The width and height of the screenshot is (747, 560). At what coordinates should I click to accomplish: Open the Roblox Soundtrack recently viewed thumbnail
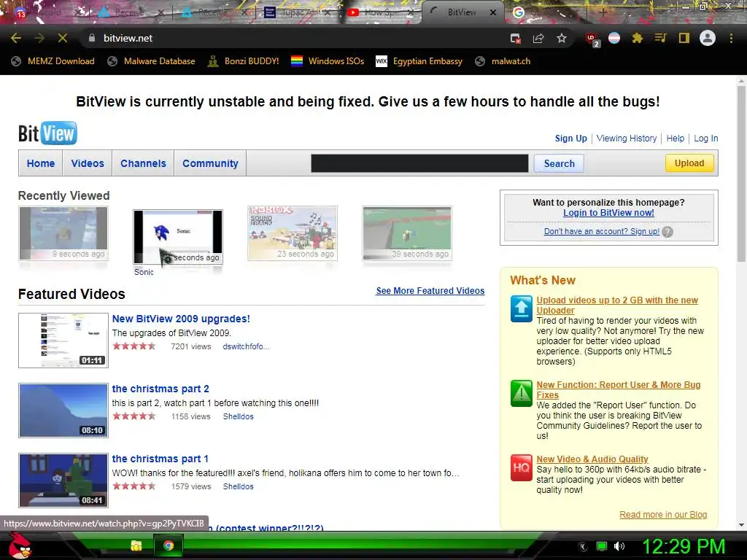coord(293,233)
